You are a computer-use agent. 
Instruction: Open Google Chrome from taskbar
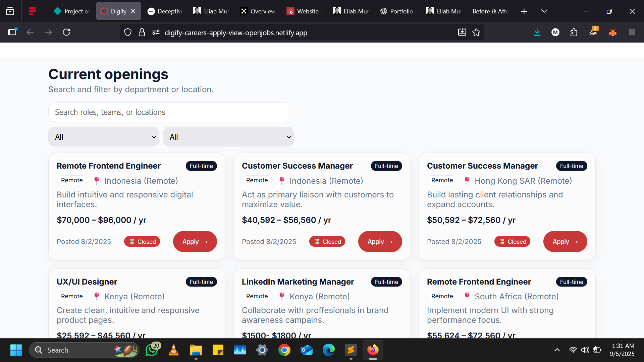coord(284,350)
